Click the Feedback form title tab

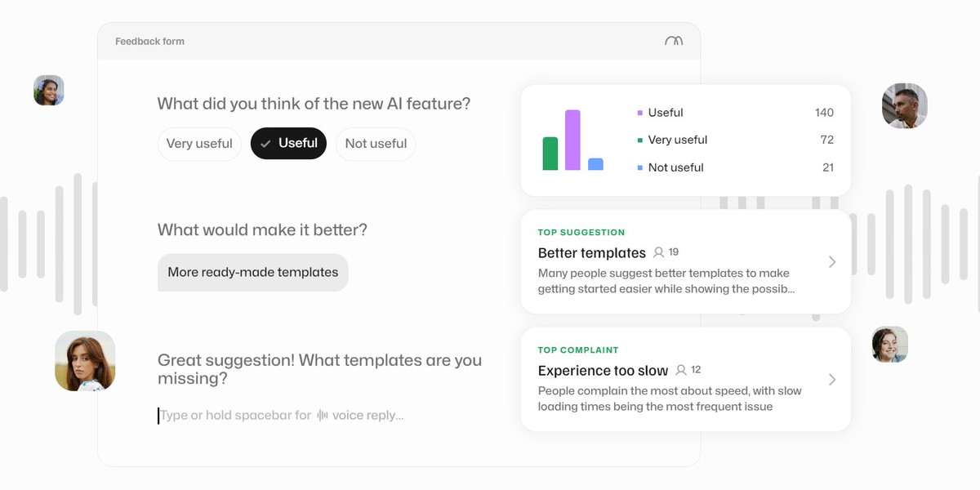click(149, 42)
